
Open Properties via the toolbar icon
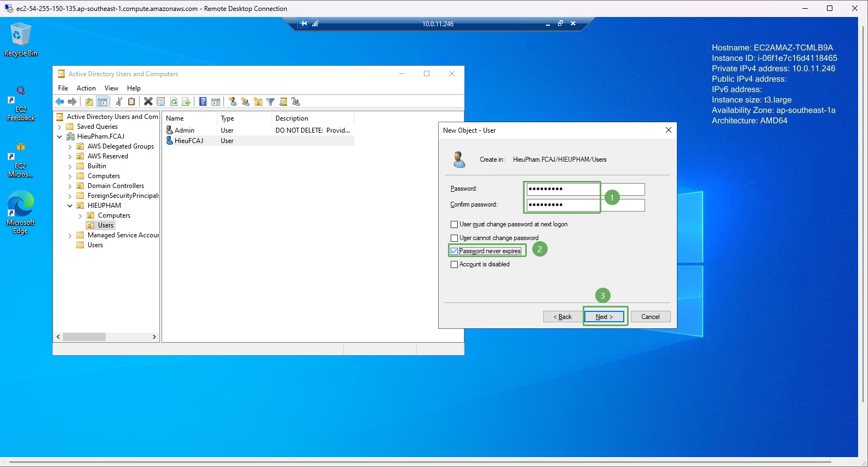point(161,101)
